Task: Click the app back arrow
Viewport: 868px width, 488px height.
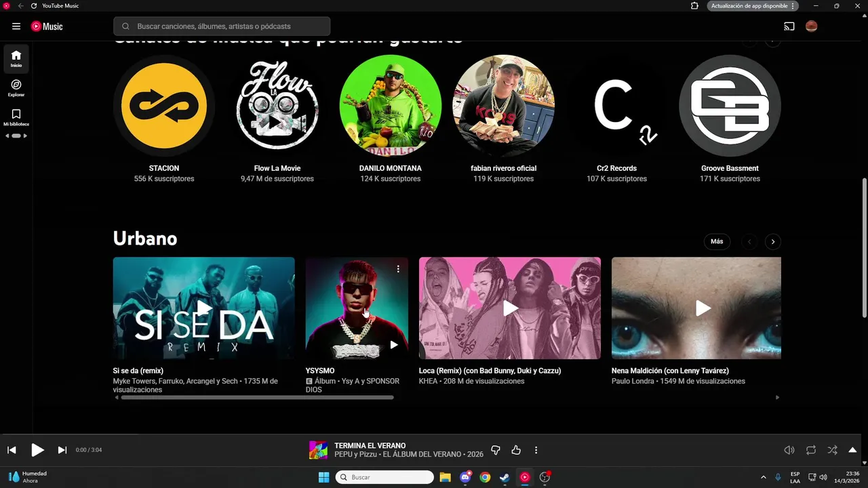Action: click(x=20, y=5)
